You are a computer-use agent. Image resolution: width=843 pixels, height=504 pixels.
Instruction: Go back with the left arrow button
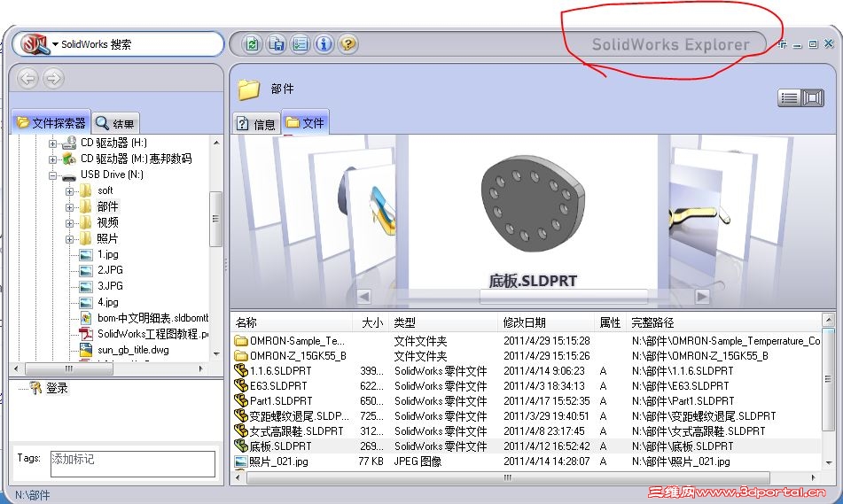coord(28,79)
